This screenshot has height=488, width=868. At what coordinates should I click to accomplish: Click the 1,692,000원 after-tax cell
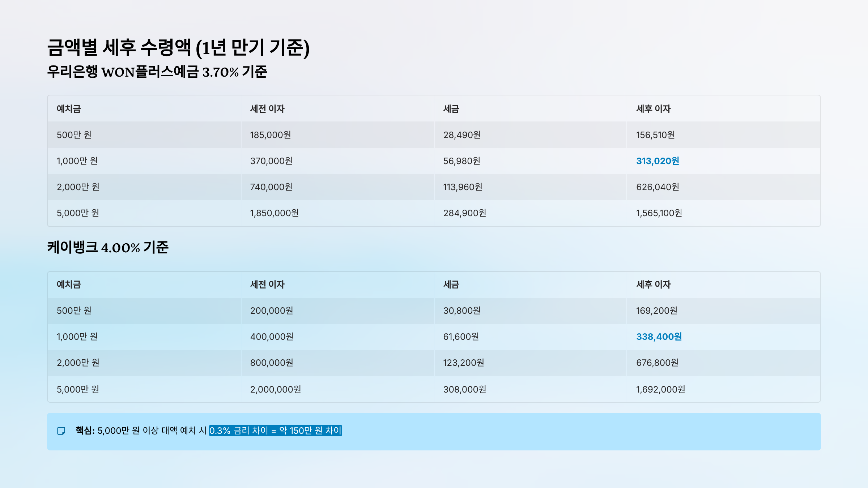pyautogui.click(x=660, y=389)
